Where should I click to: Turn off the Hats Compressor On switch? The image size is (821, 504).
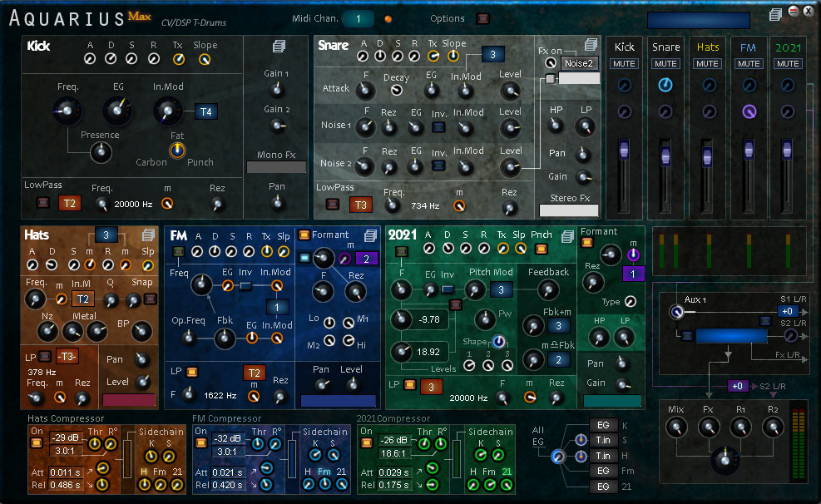pyautogui.click(x=37, y=442)
